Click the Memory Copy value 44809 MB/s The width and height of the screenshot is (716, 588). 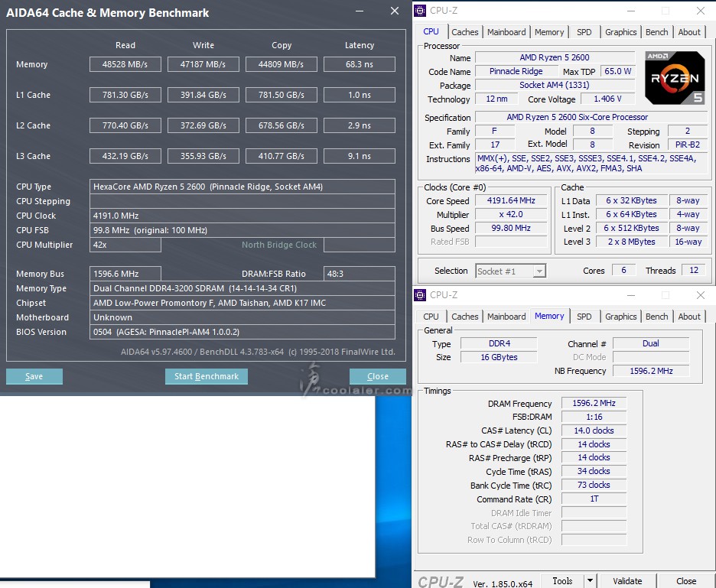click(282, 64)
